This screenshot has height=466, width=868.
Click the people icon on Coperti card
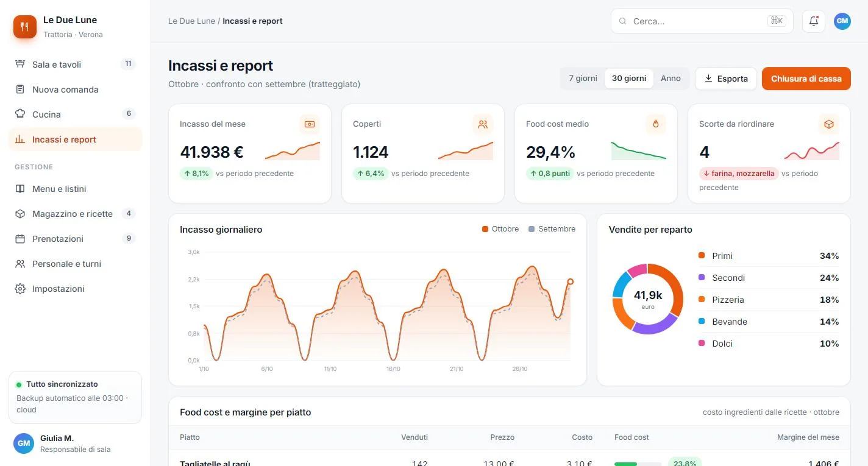pyautogui.click(x=483, y=124)
